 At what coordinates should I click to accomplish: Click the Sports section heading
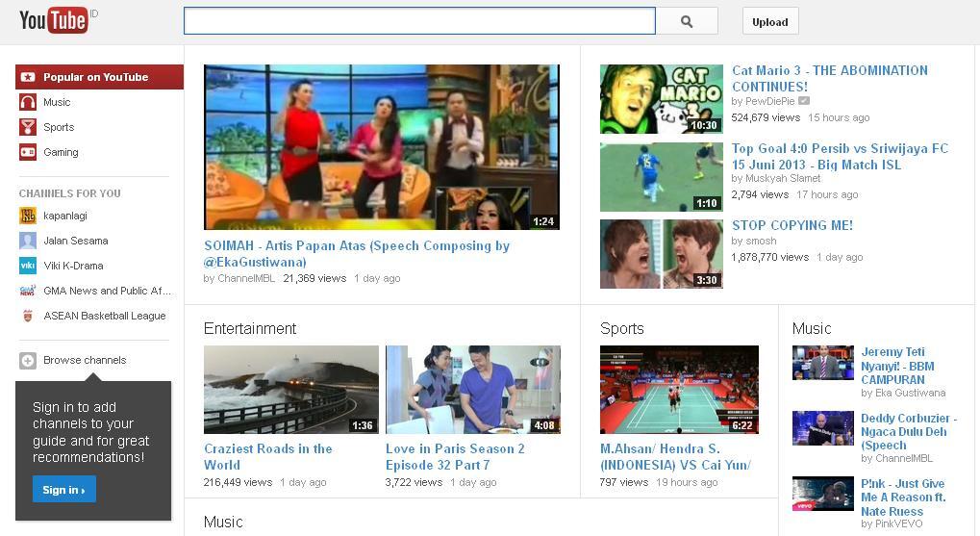(622, 328)
